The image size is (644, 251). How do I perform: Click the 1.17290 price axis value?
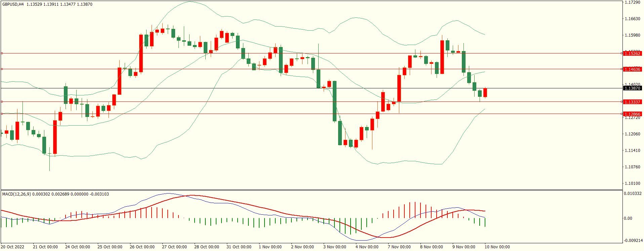(632, 2)
